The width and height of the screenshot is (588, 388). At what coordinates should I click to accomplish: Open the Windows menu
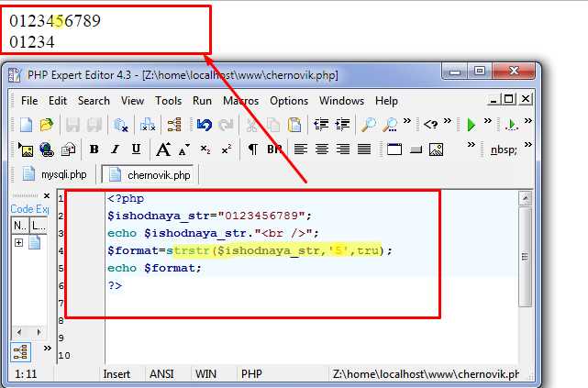tap(341, 101)
